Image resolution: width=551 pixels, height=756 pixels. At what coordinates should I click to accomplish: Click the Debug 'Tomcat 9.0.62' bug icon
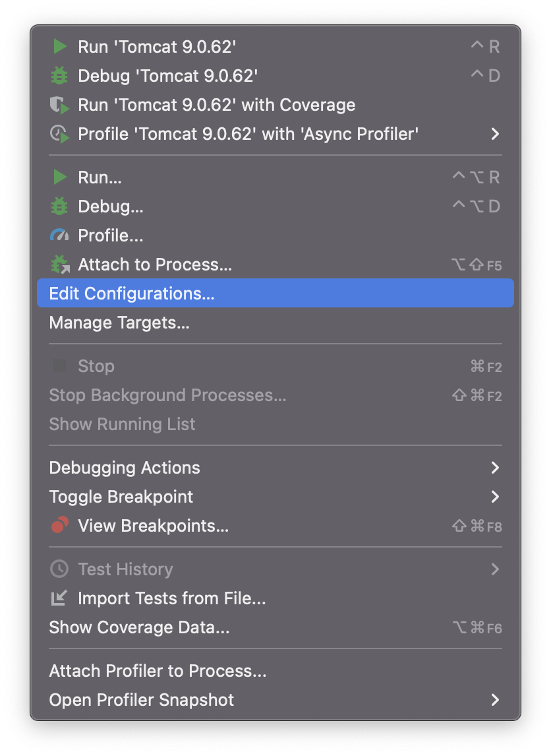pos(60,76)
